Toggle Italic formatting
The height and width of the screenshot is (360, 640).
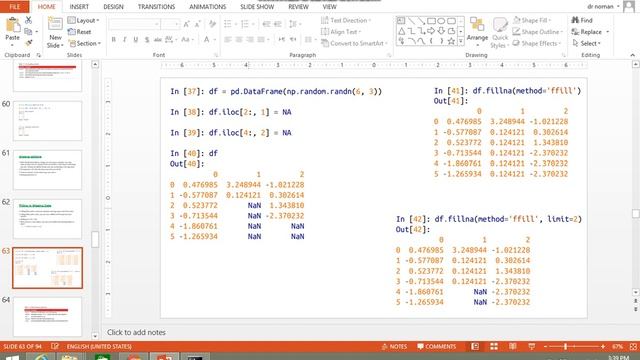point(124,40)
